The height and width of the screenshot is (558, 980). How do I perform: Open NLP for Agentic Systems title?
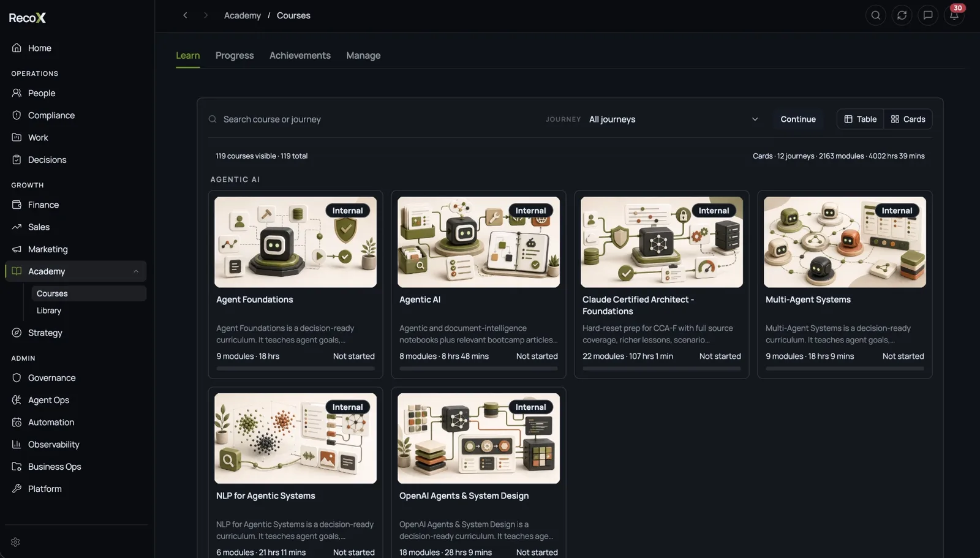pos(266,496)
